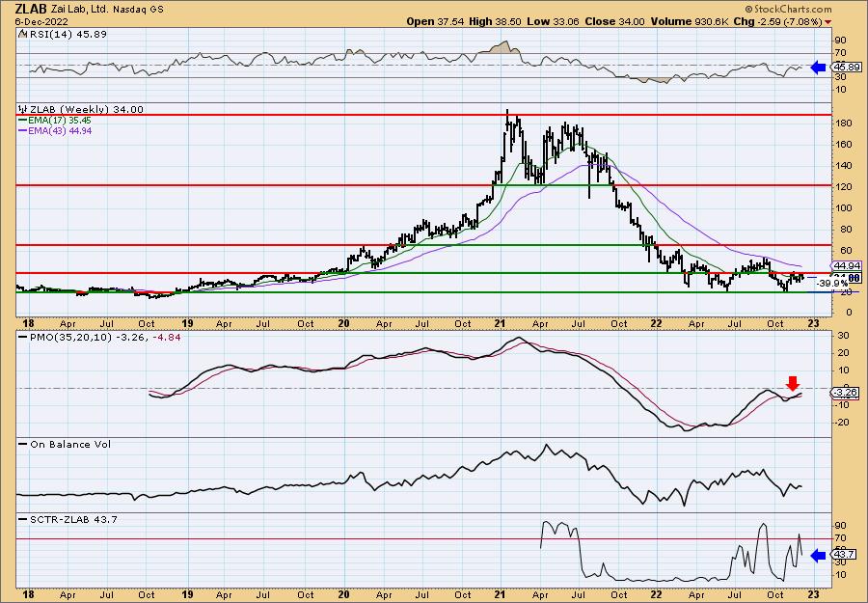This screenshot has height=603, width=868.
Task: Click the High 38.50 value
Action: 496,21
